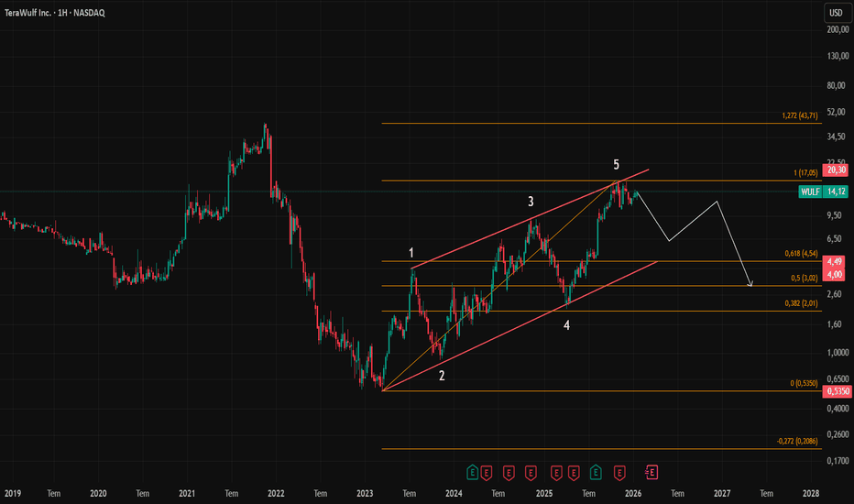The height and width of the screenshot is (504, 854).
Task: Select the wave label 1
Action: tap(411, 253)
